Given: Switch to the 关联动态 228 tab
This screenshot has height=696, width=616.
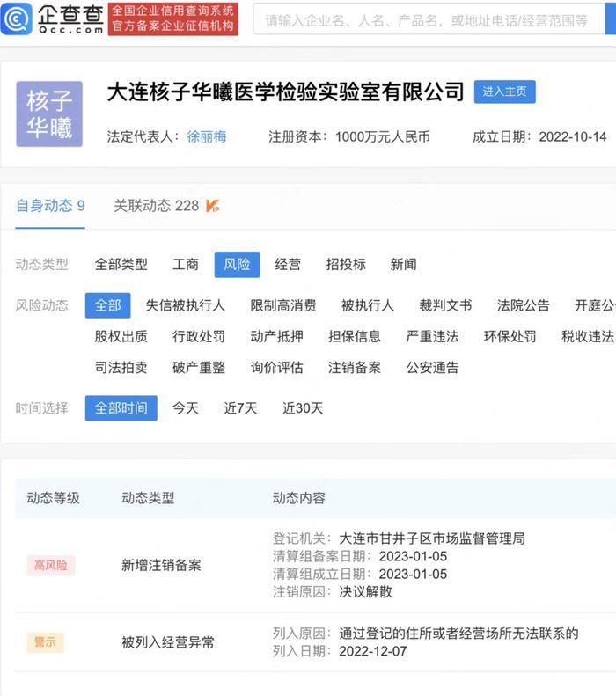Looking at the screenshot, I should (x=157, y=206).
